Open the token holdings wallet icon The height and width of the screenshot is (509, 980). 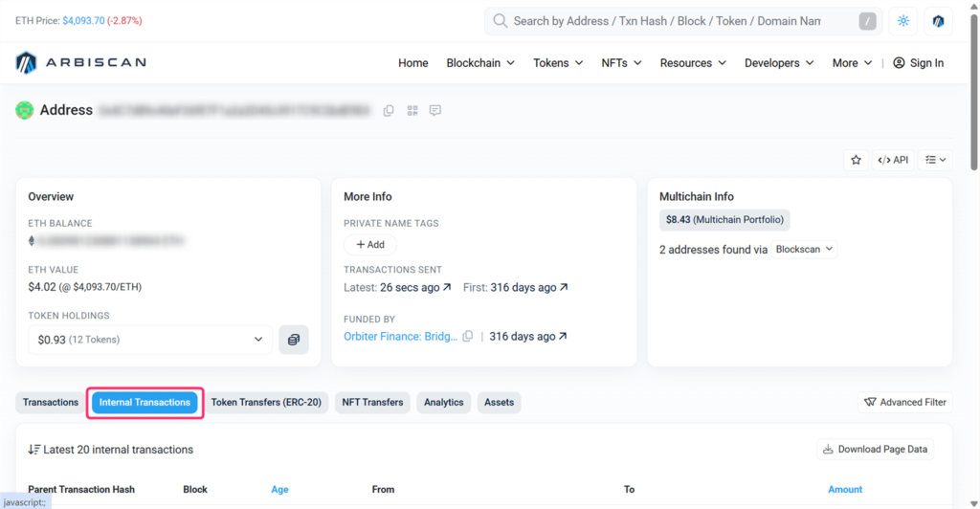(294, 340)
